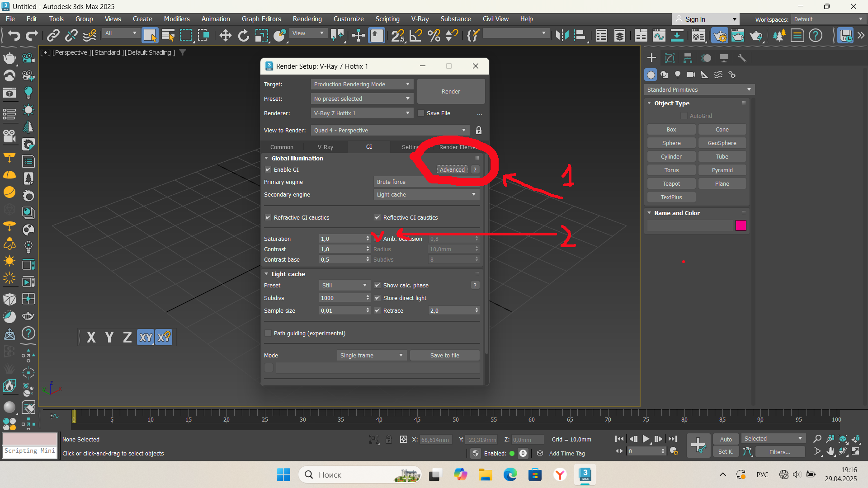868x488 pixels.
Task: Open the Mode Single frame dropdown
Action: pyautogui.click(x=372, y=356)
